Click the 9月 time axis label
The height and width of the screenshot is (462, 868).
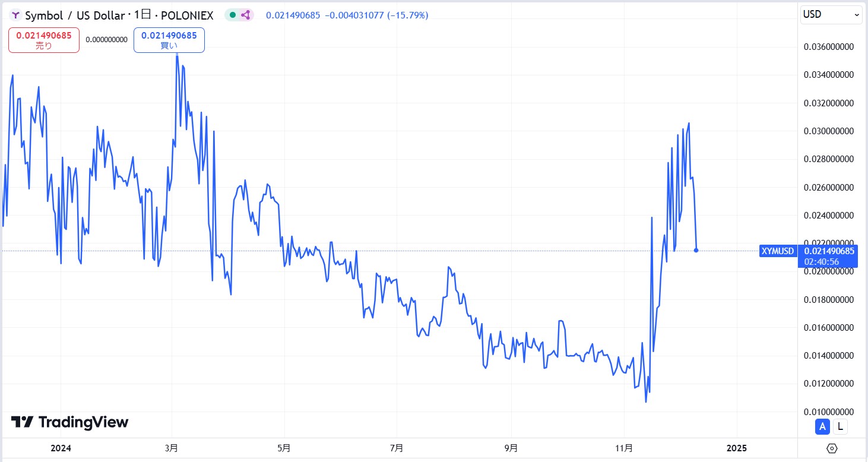coord(511,448)
